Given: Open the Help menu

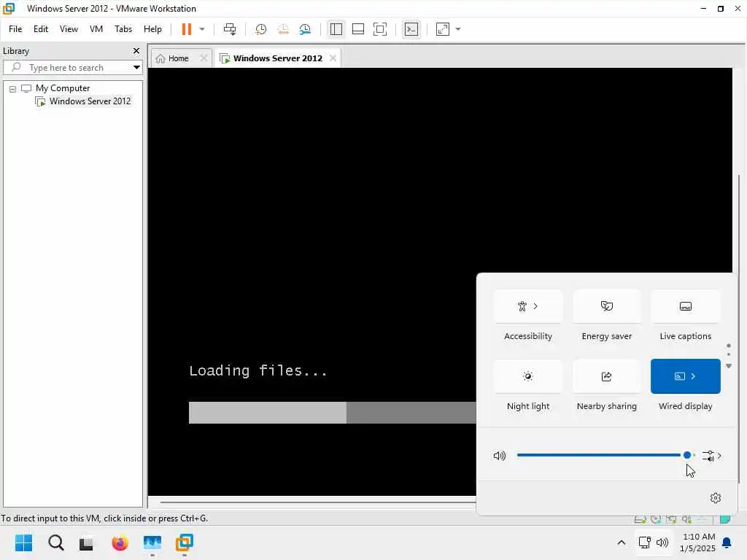Looking at the screenshot, I should point(152,29).
